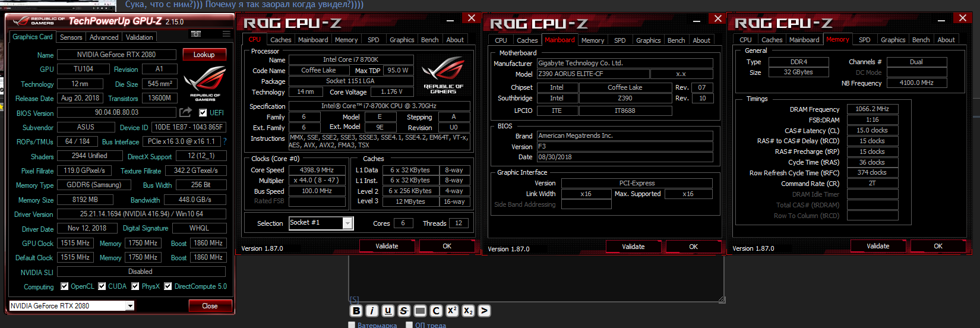Select GPU-Z Graphics Card tab

pyautogui.click(x=33, y=37)
